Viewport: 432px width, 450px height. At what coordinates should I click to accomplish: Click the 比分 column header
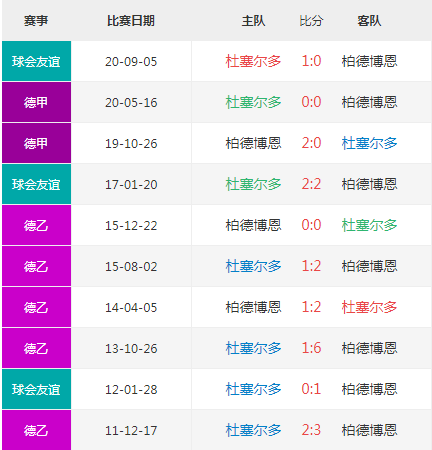click(x=311, y=21)
